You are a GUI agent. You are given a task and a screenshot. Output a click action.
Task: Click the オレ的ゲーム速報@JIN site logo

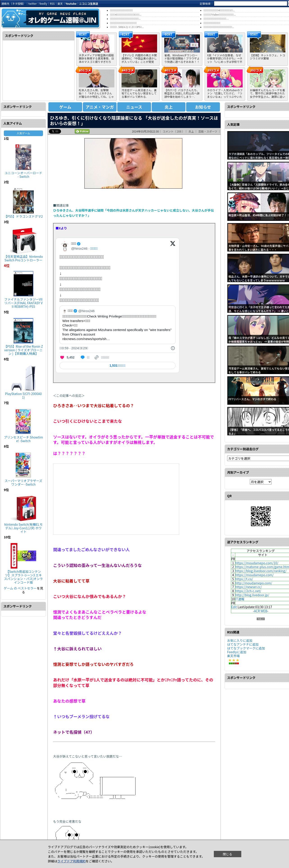(x=50, y=18)
